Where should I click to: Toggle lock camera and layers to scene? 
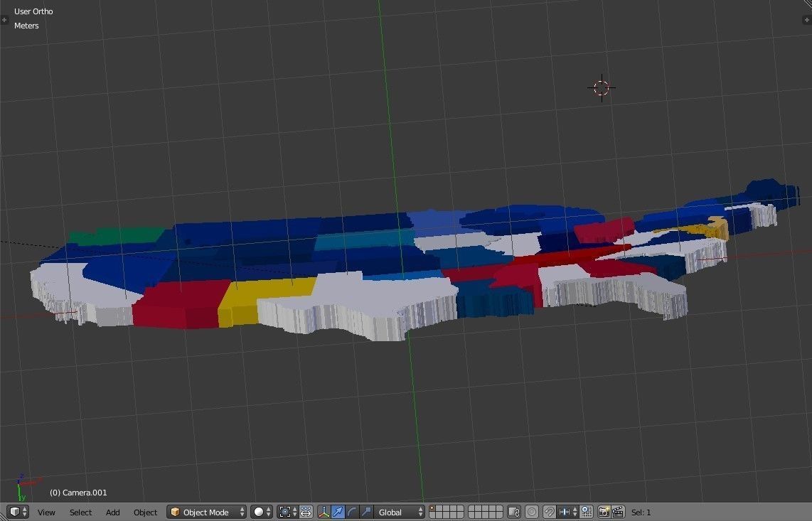(513, 512)
